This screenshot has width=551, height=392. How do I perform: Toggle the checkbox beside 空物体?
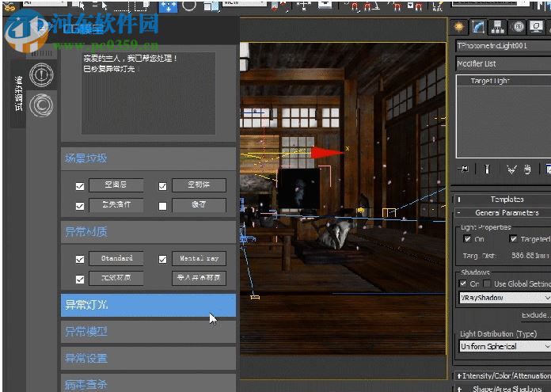pos(162,186)
